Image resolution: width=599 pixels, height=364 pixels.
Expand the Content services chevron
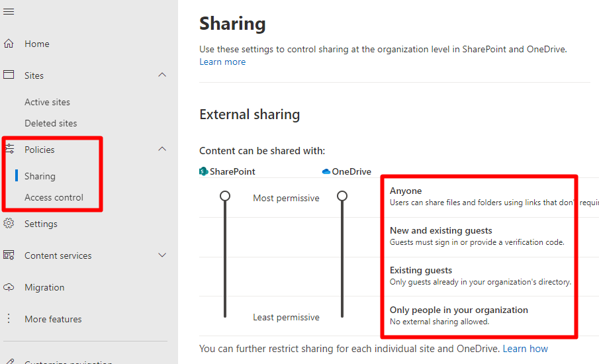[x=162, y=255]
